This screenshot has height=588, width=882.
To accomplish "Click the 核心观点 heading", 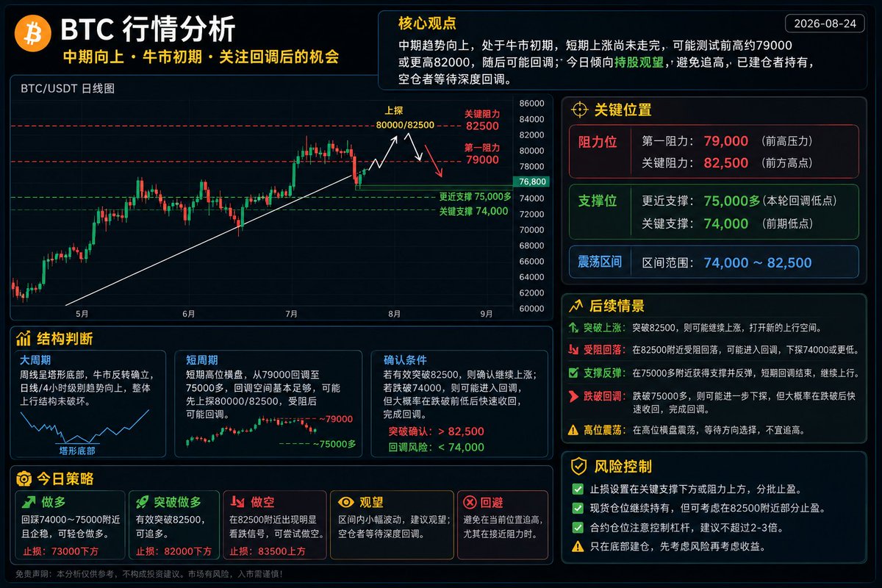I will tap(426, 23).
